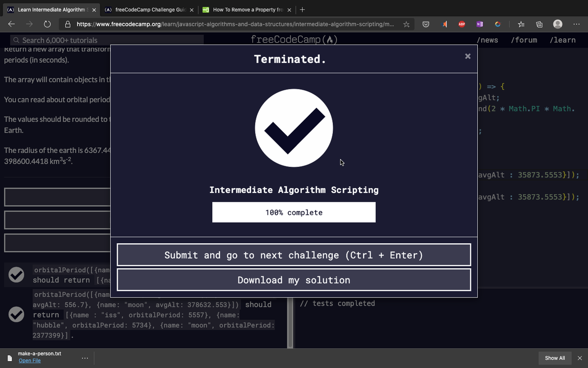Open the /forum link
The image size is (588, 368).
[524, 40]
